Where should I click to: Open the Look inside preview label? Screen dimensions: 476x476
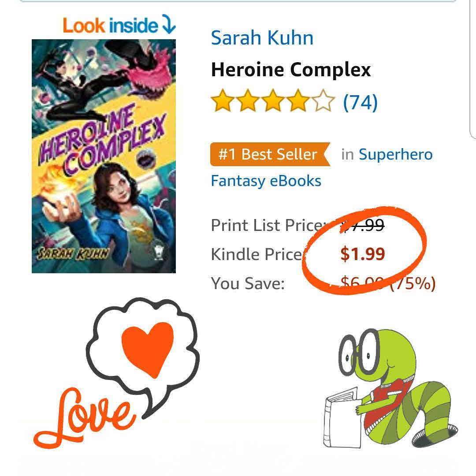[x=110, y=26]
